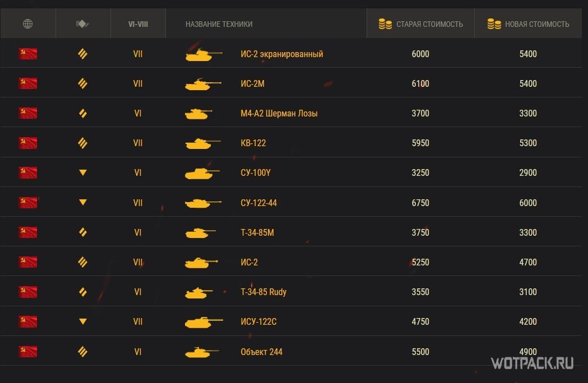Click the ИСУ-122С tank silhouette icon
The image size is (588, 383).
click(x=203, y=322)
